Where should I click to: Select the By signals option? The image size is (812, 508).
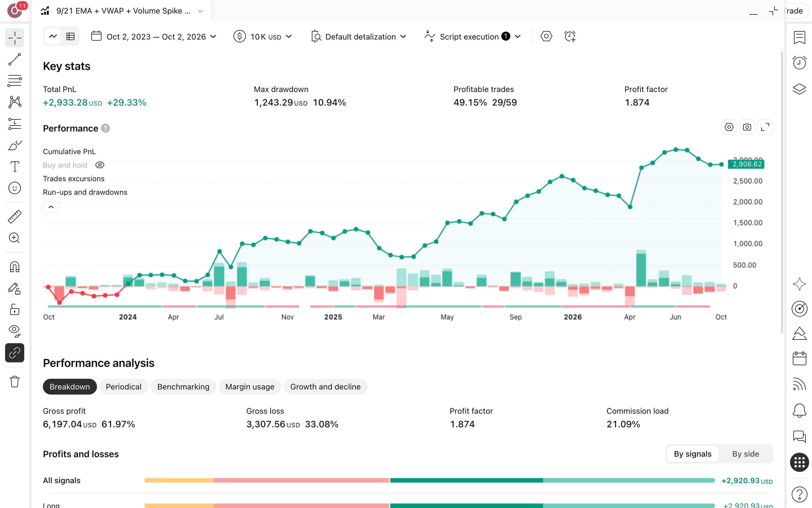coord(692,454)
